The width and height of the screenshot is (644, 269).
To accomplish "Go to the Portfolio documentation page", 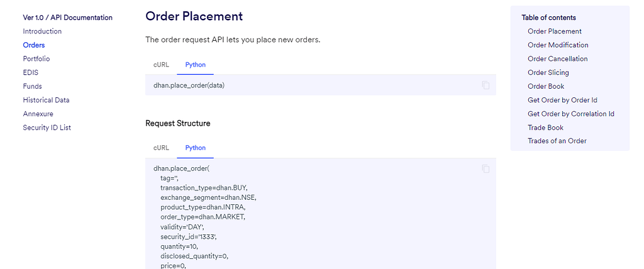I will point(36,59).
